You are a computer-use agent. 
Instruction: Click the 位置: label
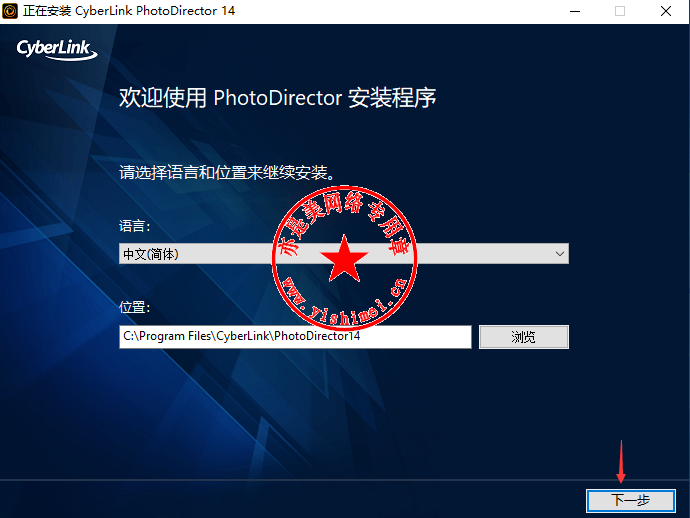pos(135,307)
